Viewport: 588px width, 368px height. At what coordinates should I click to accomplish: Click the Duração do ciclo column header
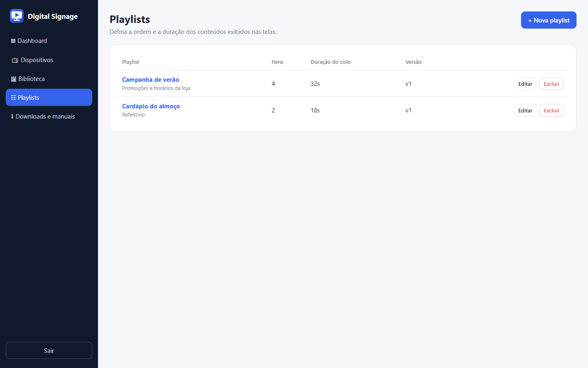click(331, 62)
